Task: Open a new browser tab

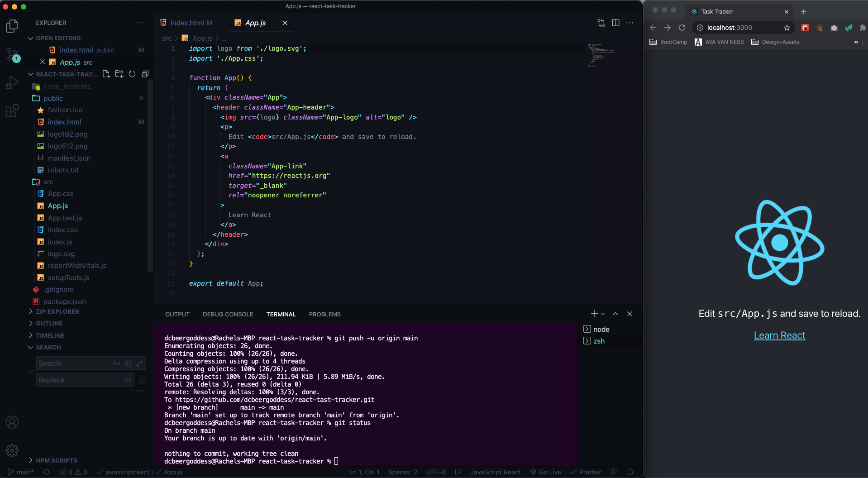Action: 804,12
